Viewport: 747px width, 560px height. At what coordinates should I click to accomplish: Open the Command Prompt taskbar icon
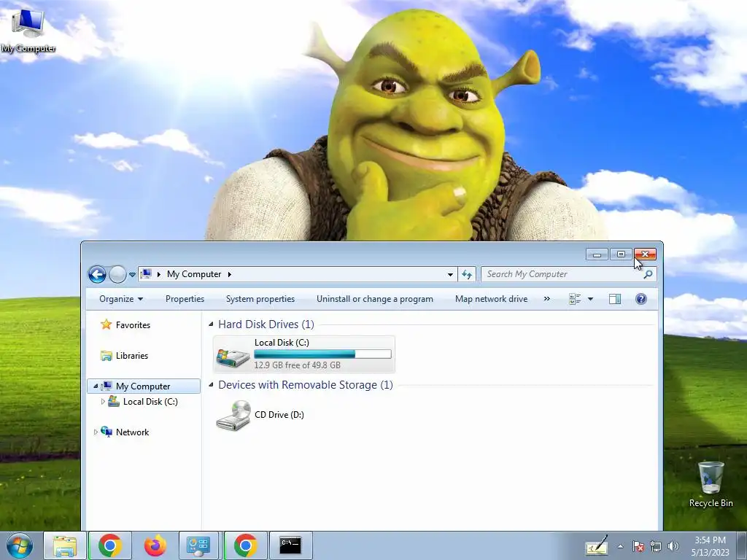click(x=290, y=545)
